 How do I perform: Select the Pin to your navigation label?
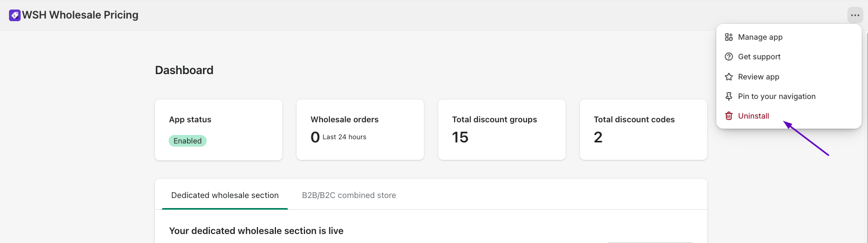click(x=777, y=96)
